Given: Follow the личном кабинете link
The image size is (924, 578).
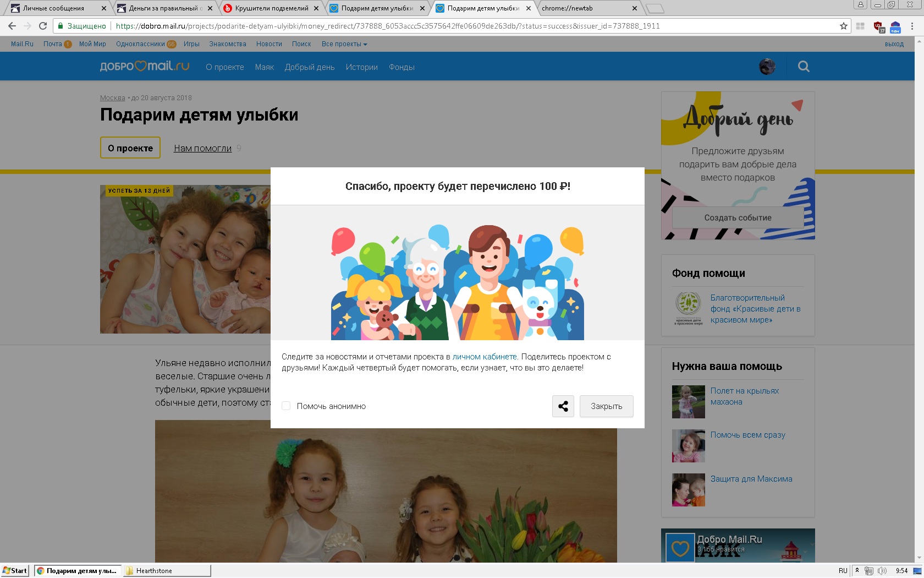Looking at the screenshot, I should [485, 357].
